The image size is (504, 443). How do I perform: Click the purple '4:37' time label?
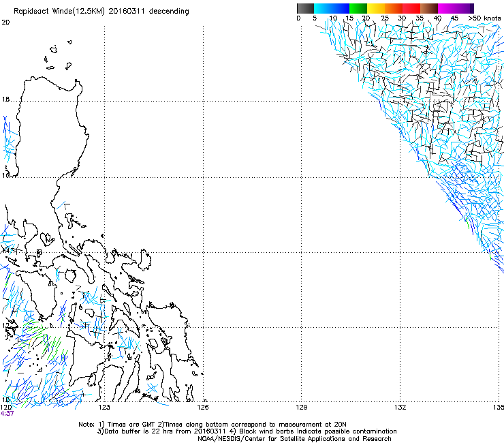click(7, 414)
